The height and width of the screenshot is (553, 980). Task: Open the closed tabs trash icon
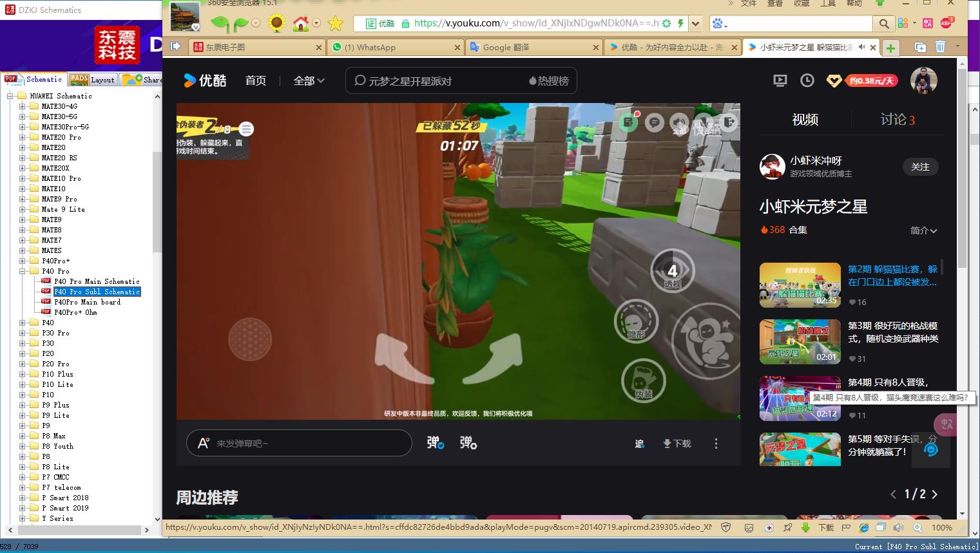[940, 47]
